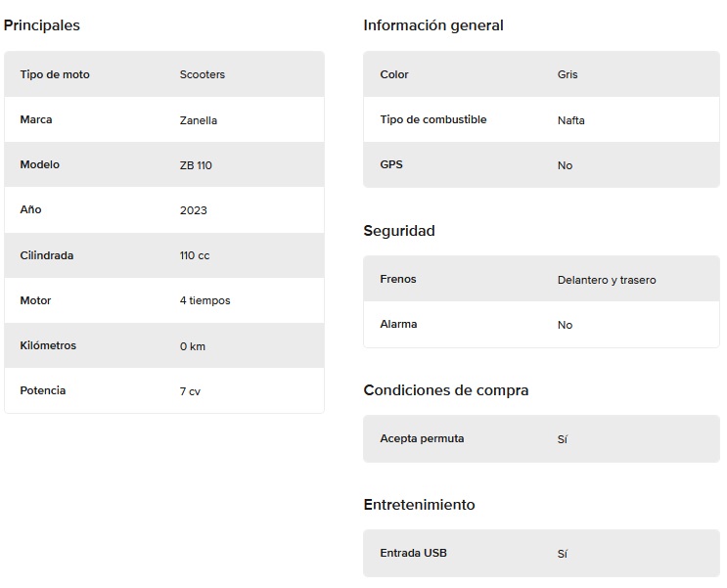Click the Motor 4 tiempos row

pos(164,300)
